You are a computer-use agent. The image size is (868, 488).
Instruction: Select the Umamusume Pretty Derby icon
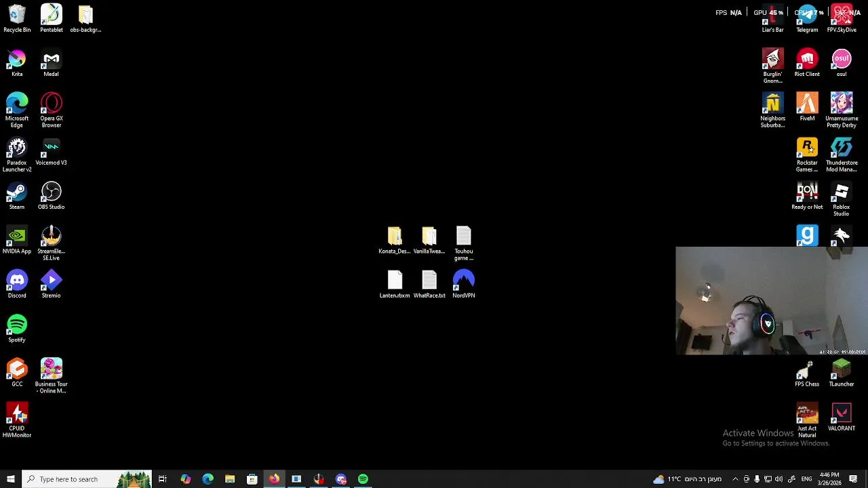[842, 110]
